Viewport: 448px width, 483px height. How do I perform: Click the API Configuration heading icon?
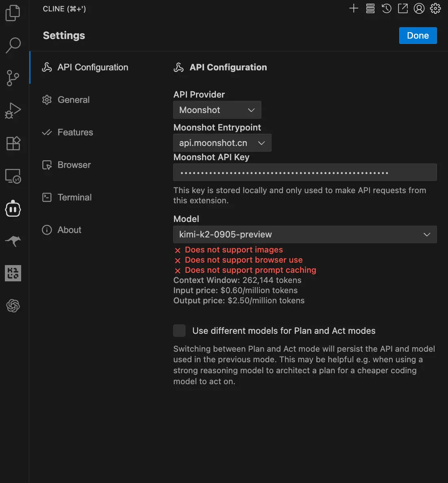(x=178, y=67)
